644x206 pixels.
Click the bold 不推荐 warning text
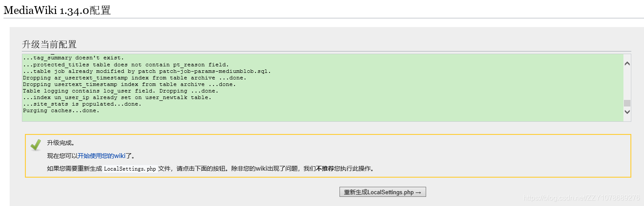[x=325, y=168]
